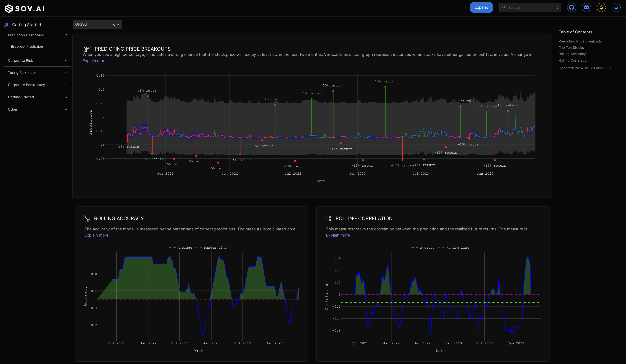Open the GitHub icon link
Image resolution: width=626 pixels, height=364 pixels.
[x=572, y=7]
